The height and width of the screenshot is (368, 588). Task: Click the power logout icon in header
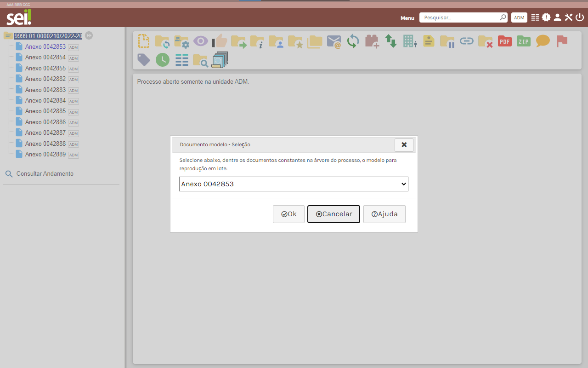(580, 17)
